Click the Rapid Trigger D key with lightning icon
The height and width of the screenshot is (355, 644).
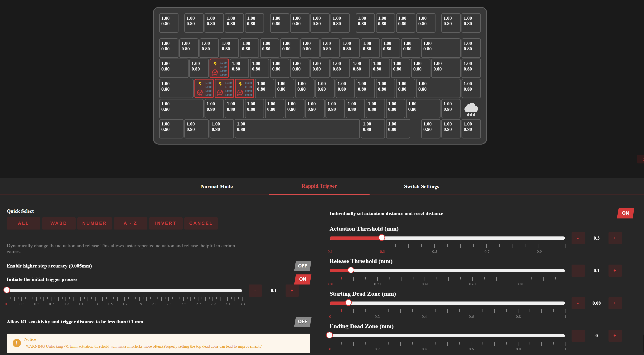pos(244,89)
